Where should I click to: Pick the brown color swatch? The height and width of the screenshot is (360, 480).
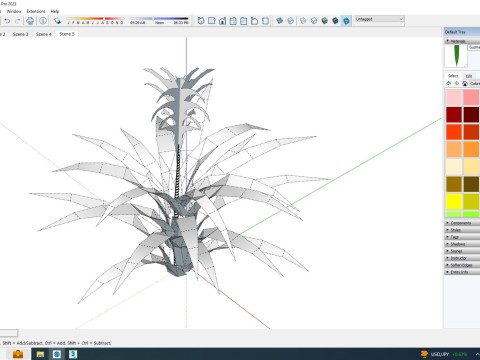(454, 184)
